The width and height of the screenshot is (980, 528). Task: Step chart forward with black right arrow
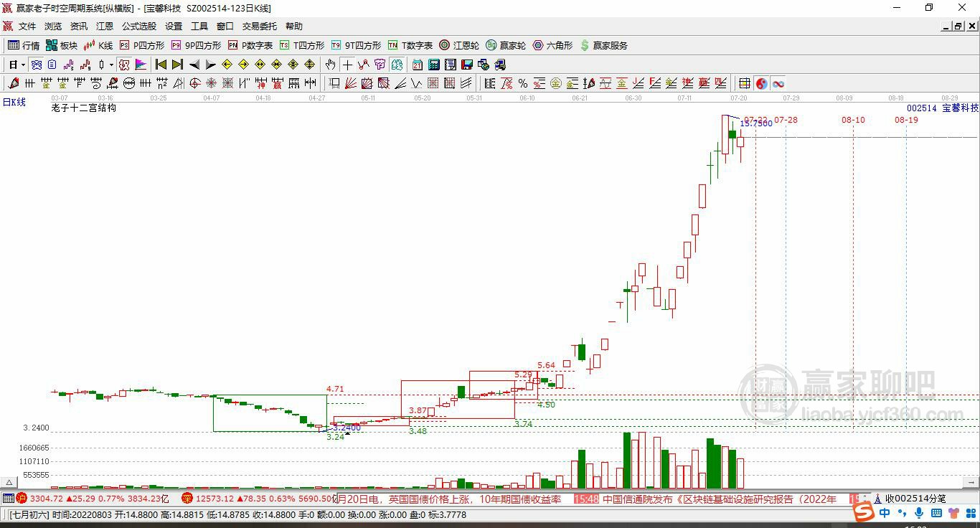[x=210, y=65]
